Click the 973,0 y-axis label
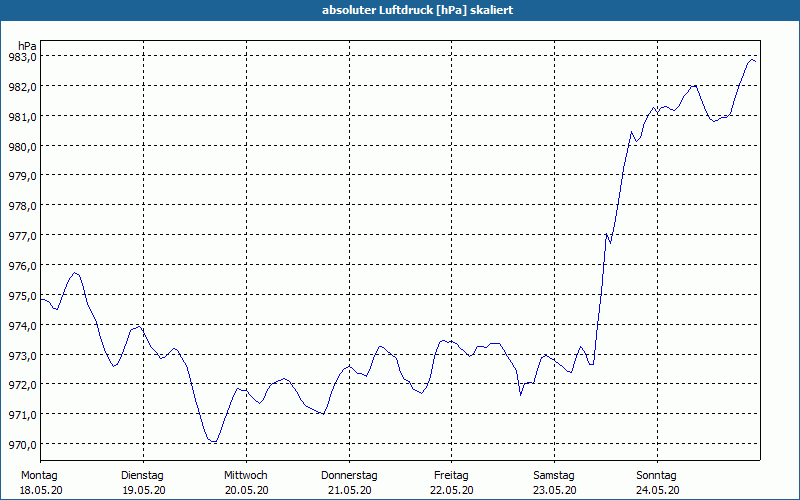Viewport: 800px width, 500px height. tap(22, 355)
